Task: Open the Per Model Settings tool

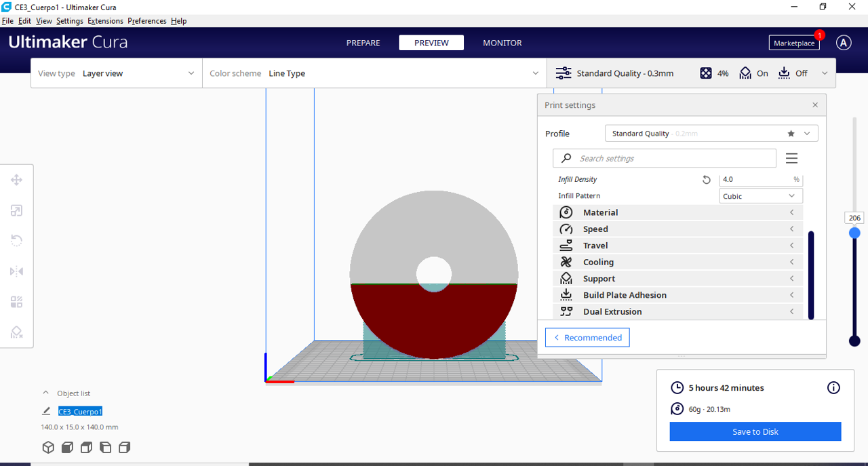Action: click(17, 302)
